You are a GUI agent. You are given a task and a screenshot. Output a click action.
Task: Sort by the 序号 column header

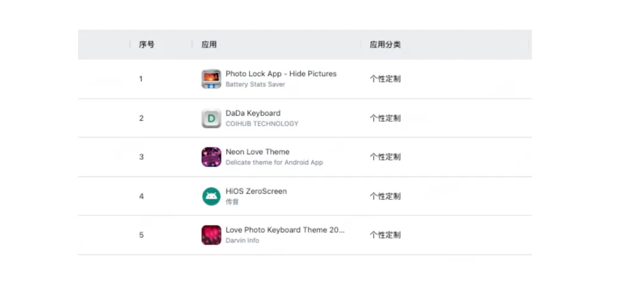tap(147, 45)
